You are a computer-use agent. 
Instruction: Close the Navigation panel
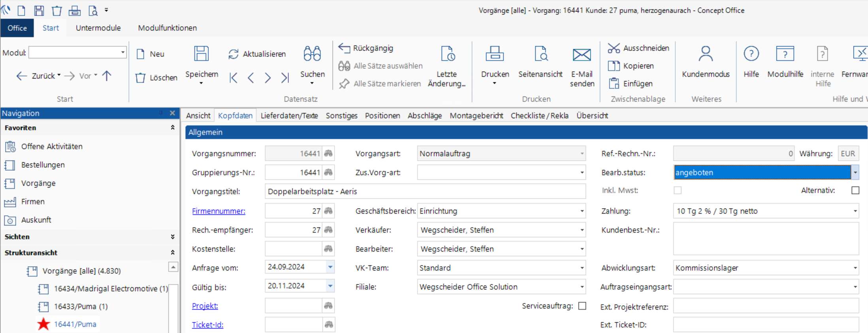click(x=172, y=113)
